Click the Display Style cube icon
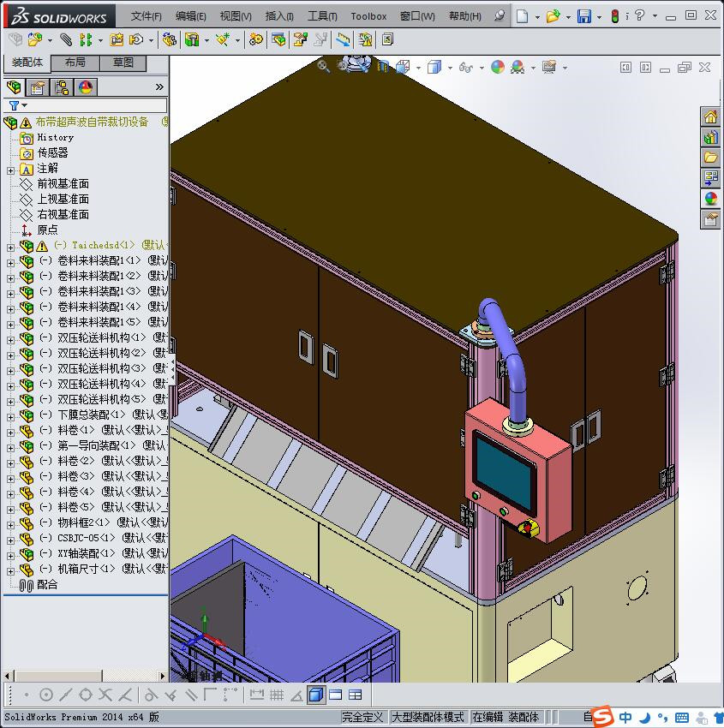Image resolution: width=724 pixels, height=728 pixels. click(x=434, y=68)
